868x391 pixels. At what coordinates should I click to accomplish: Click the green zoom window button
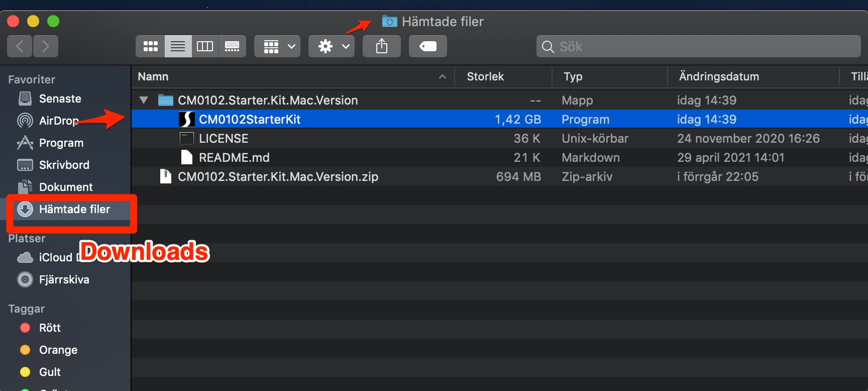pyautogui.click(x=53, y=21)
